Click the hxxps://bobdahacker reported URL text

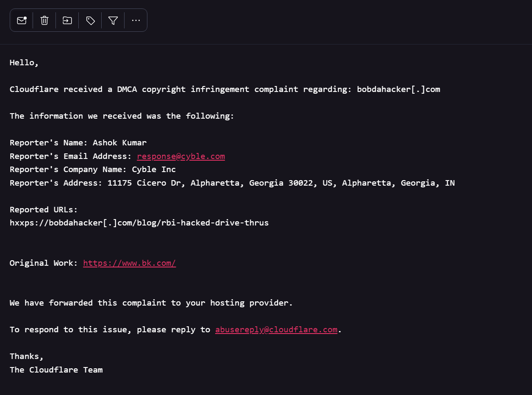[x=139, y=223]
